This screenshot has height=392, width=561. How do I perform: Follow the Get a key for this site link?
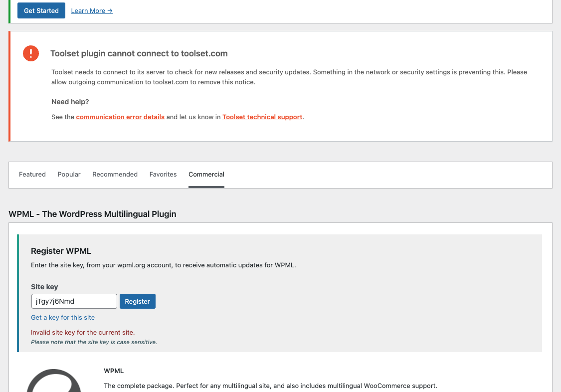[x=63, y=317]
